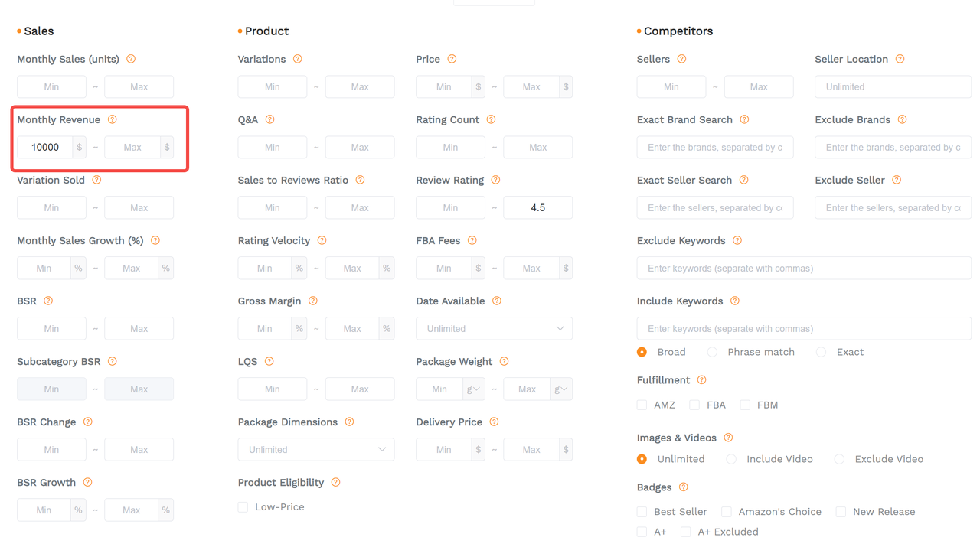This screenshot has width=980, height=547.
Task: Check the Best Seller badge filter
Action: click(641, 511)
